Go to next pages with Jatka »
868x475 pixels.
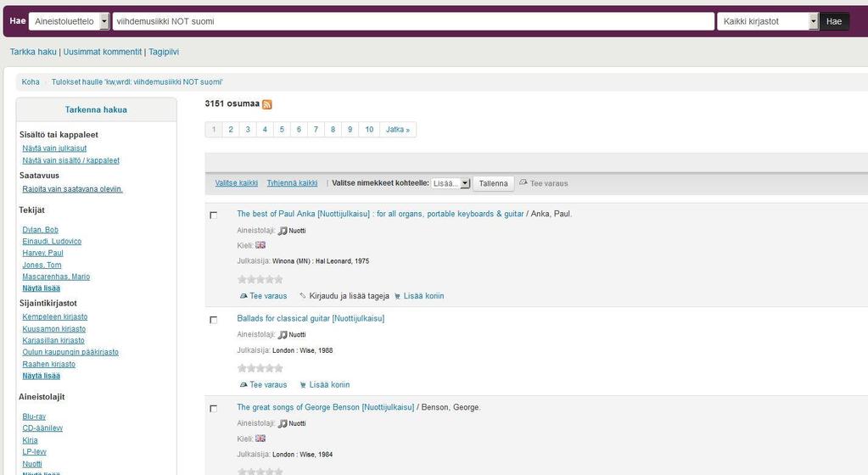(397, 130)
